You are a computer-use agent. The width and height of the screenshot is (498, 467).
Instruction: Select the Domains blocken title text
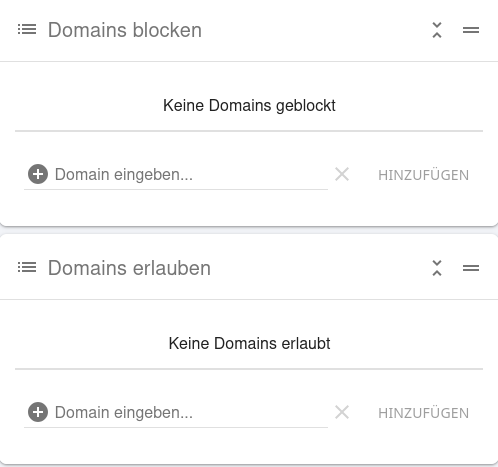point(125,30)
